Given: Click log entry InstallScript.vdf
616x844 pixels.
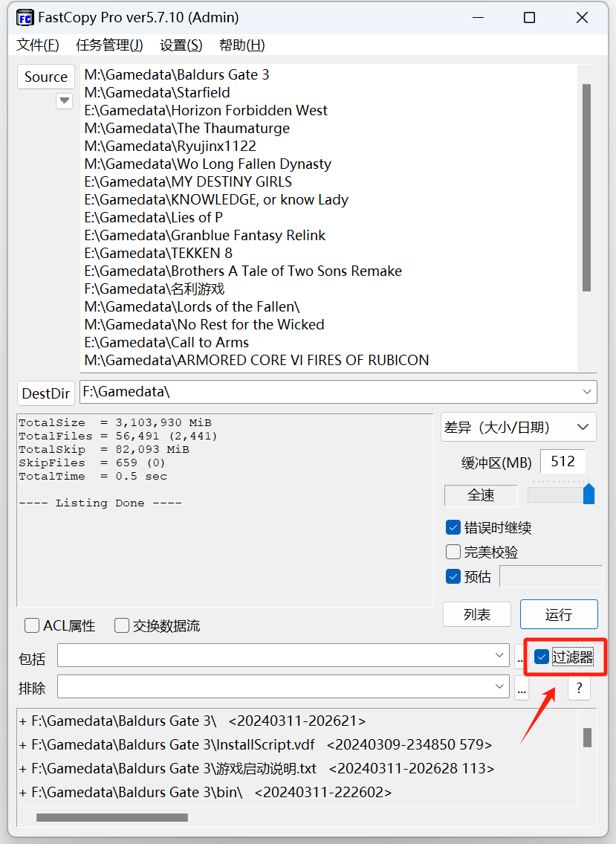Looking at the screenshot, I should coord(256,744).
